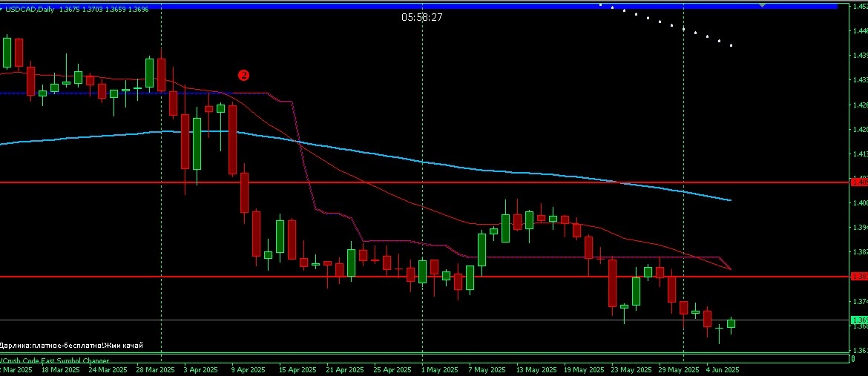Select the lower red horizontal line's price tag
This screenshot has height=376, width=868.
point(860,277)
